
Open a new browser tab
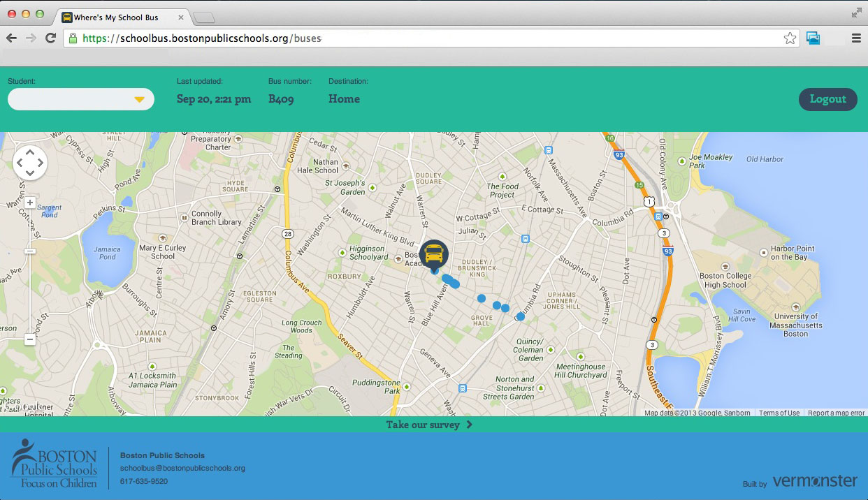203,17
